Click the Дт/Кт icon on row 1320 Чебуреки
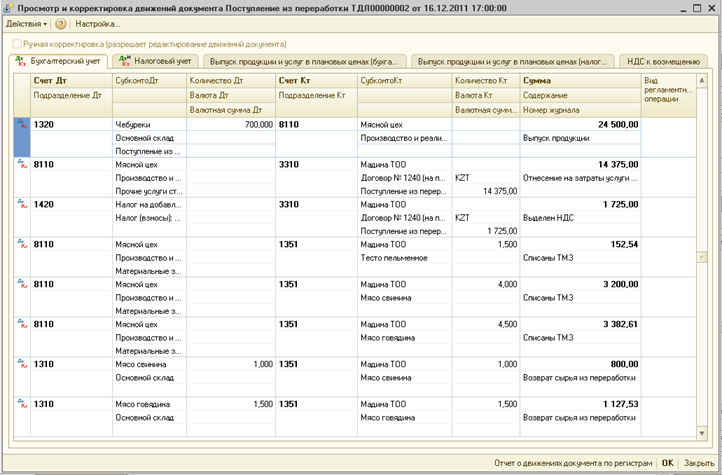 pos(21,125)
